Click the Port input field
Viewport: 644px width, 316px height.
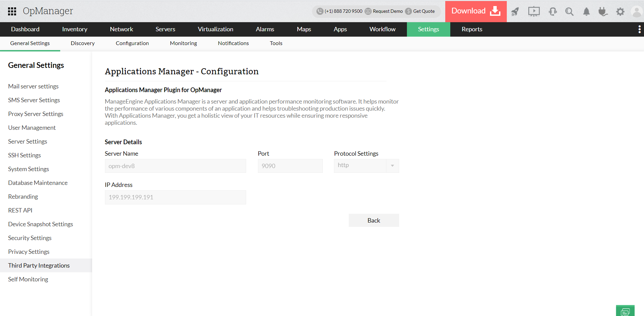tap(290, 166)
